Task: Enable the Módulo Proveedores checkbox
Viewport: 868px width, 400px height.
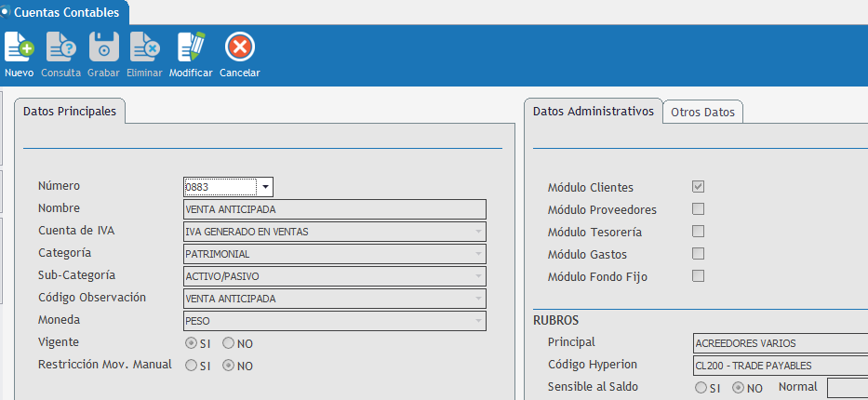Action: pyautogui.click(x=698, y=209)
